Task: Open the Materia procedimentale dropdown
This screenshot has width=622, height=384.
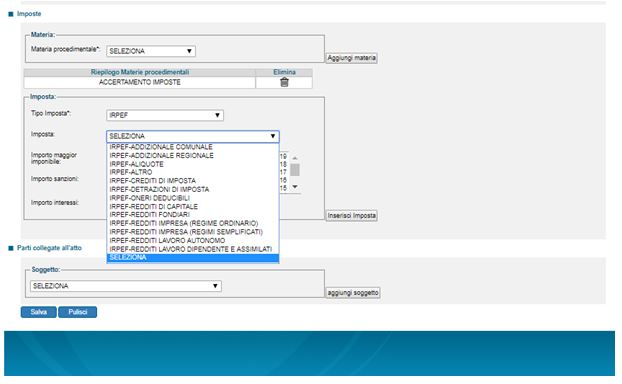Action: [151, 51]
